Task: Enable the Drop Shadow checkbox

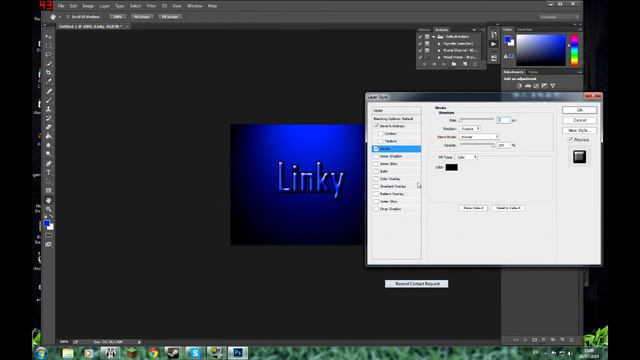Action: 376,209
